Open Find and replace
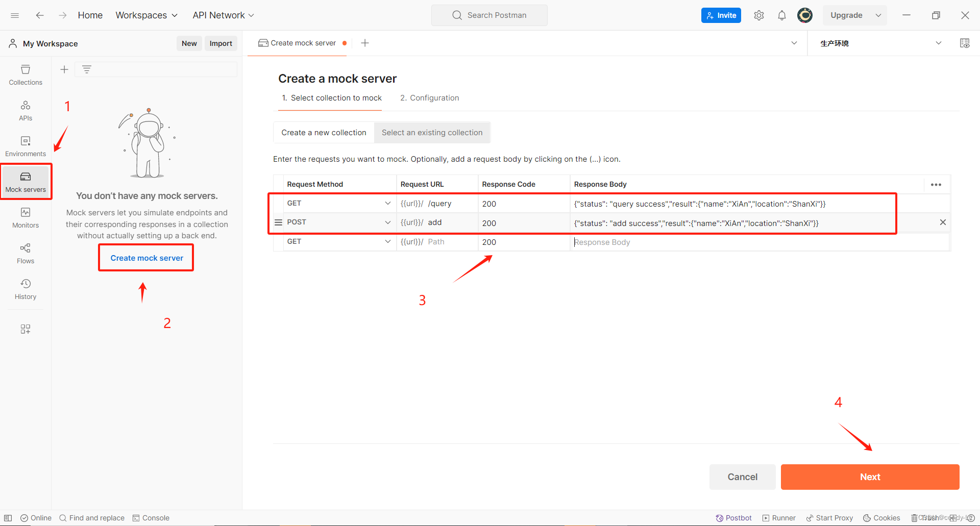This screenshot has width=980, height=526. coord(92,518)
